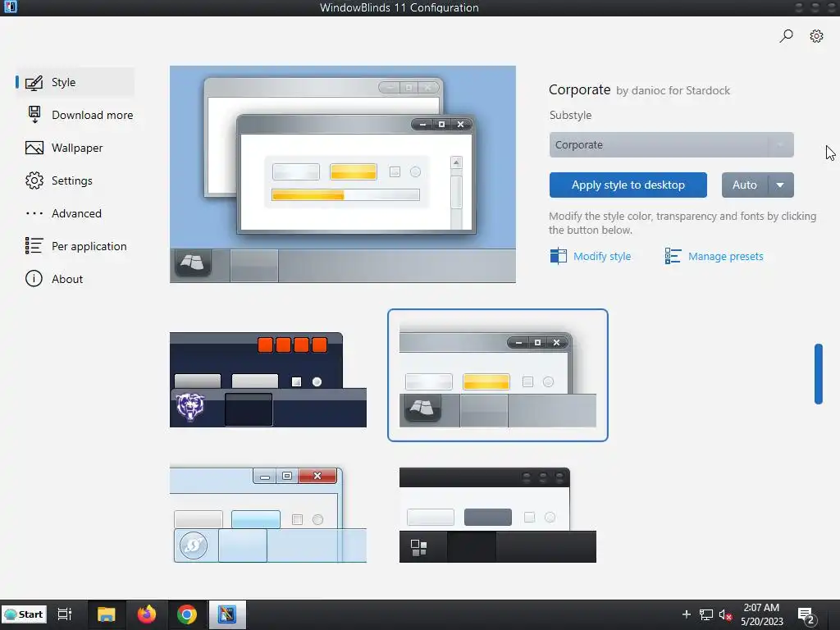This screenshot has width=840, height=630.
Task: Click the Modify style icon
Action: (x=558, y=256)
